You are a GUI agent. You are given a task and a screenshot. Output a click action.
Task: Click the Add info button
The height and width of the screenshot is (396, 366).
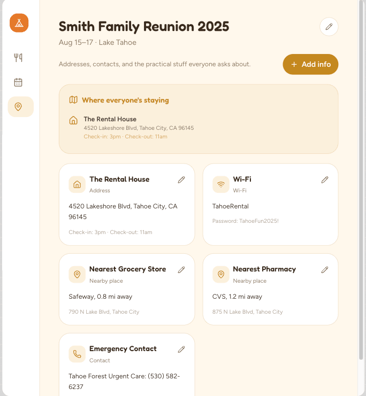tap(310, 64)
